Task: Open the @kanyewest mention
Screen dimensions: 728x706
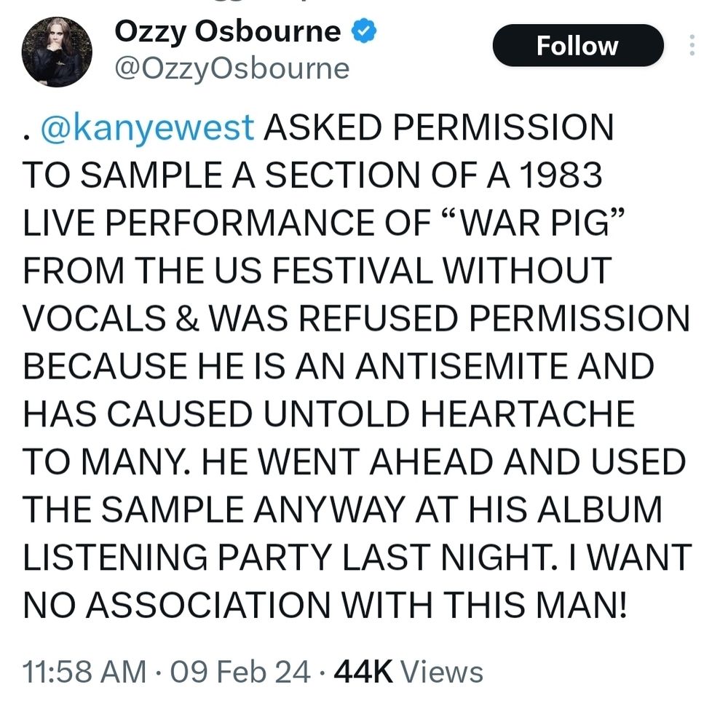Action: 147,127
